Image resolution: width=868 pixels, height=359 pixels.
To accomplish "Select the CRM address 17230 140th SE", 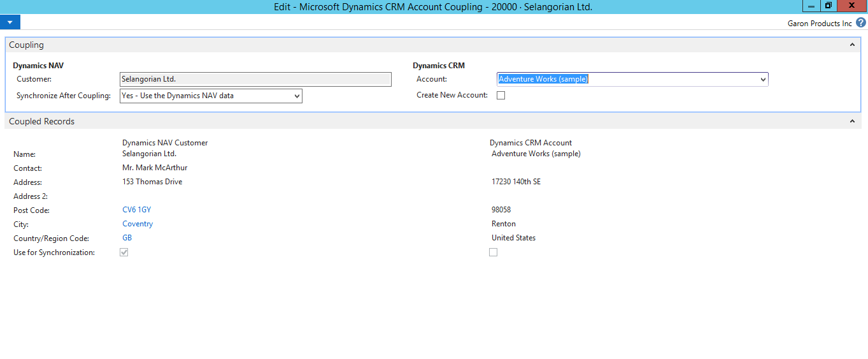I will tap(516, 182).
